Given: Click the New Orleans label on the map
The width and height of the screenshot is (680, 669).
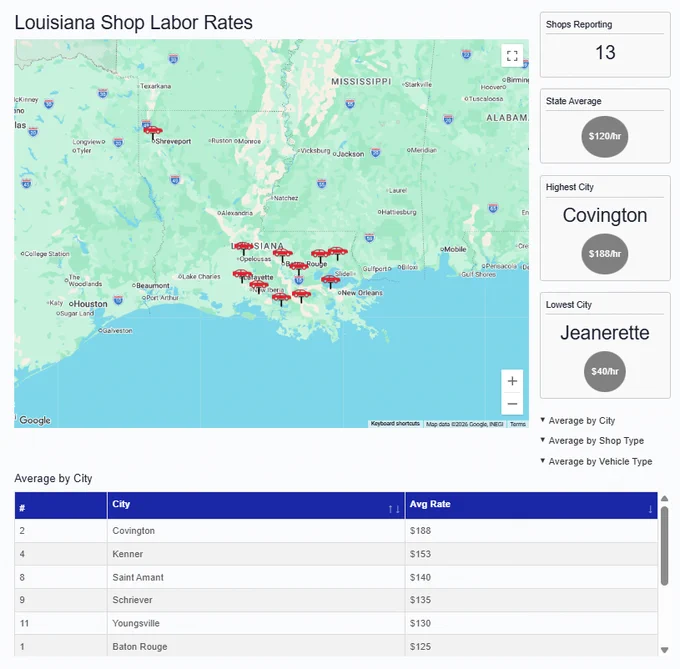Looking at the screenshot, I should click(362, 293).
